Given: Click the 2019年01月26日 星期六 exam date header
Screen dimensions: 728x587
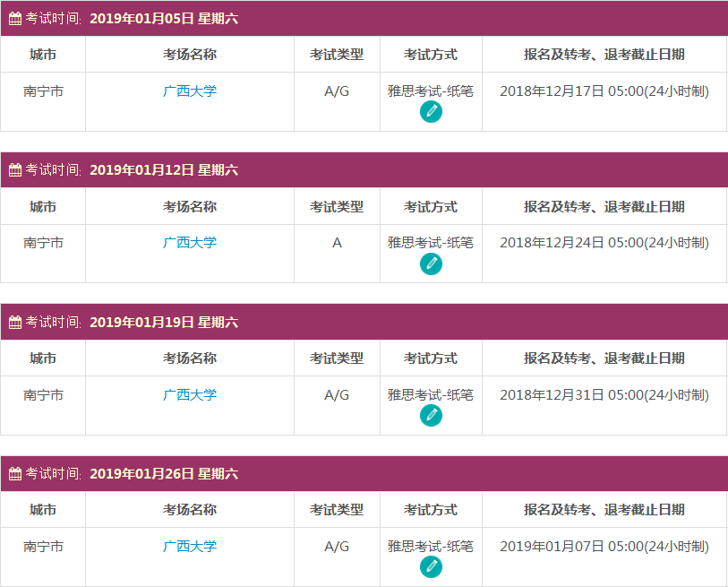Looking at the screenshot, I should pyautogui.click(x=164, y=474).
